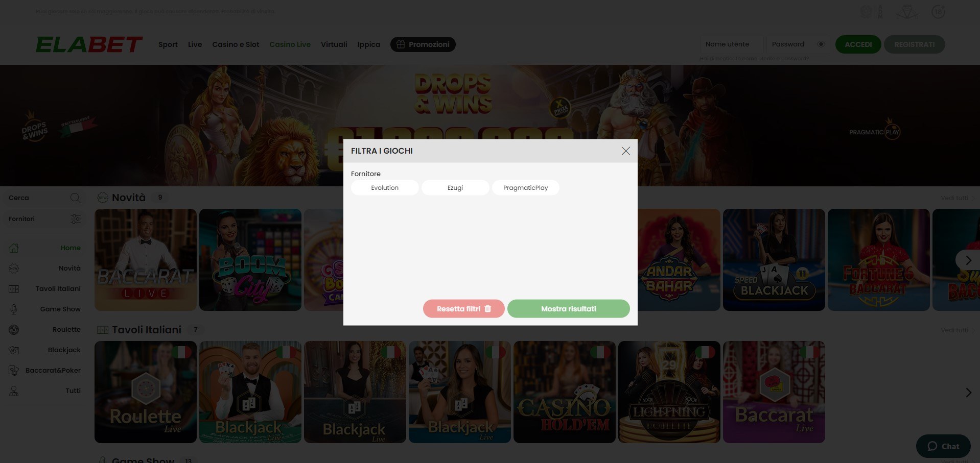Image resolution: width=980 pixels, height=463 pixels.
Task: Click the Nome utente input field
Action: point(731,44)
